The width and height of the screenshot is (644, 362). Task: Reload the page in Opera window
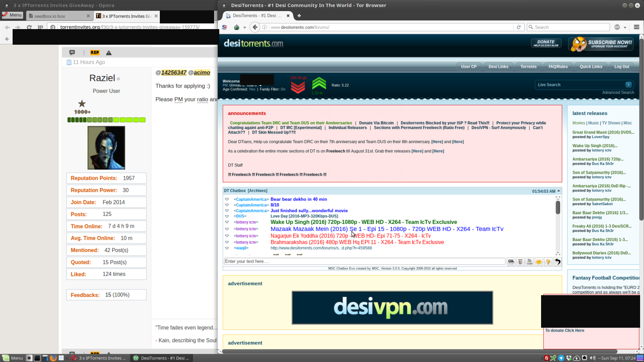(x=29, y=27)
